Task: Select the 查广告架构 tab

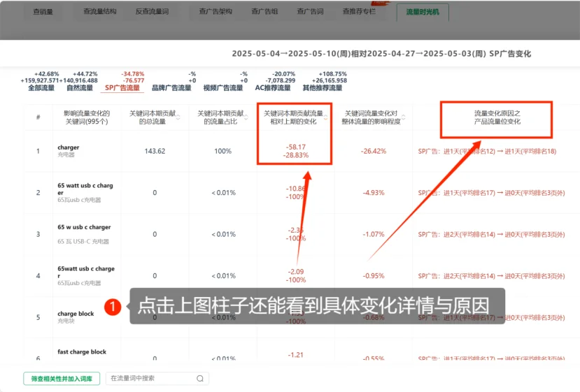Action: pos(215,11)
